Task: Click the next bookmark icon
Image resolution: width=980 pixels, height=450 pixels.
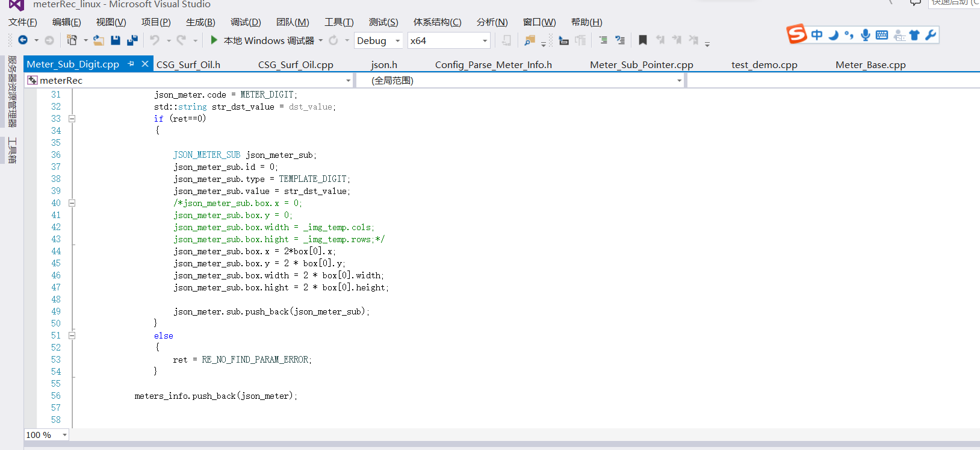Action: [x=677, y=40]
